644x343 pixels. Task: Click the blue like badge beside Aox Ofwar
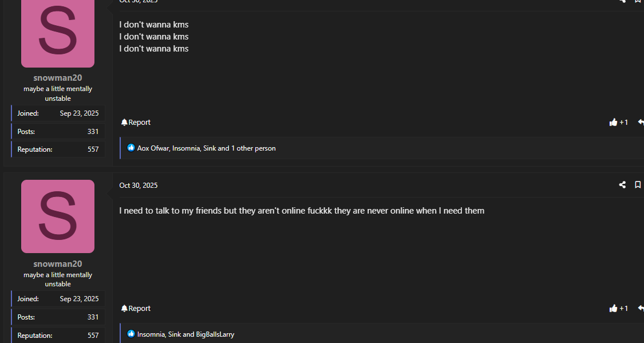click(x=131, y=148)
